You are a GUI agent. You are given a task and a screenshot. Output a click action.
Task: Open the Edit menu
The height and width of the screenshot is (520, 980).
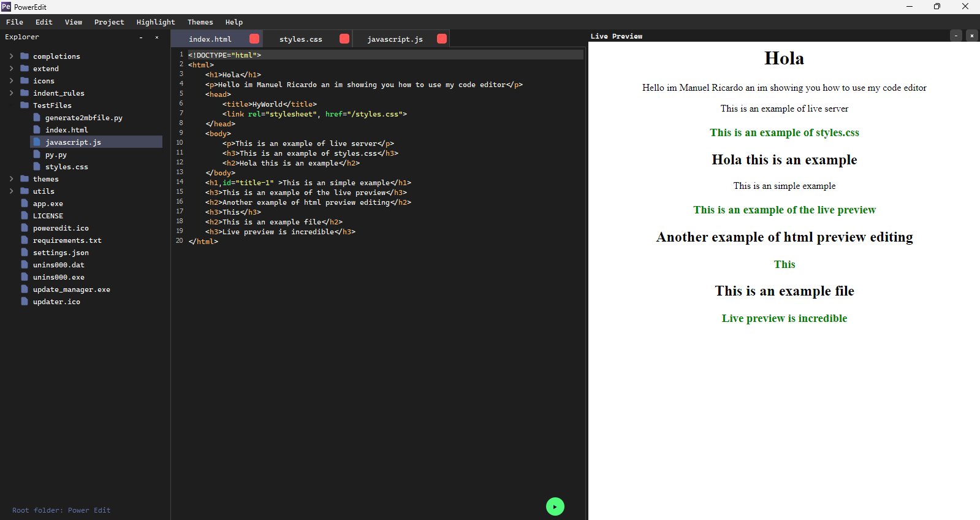point(44,22)
